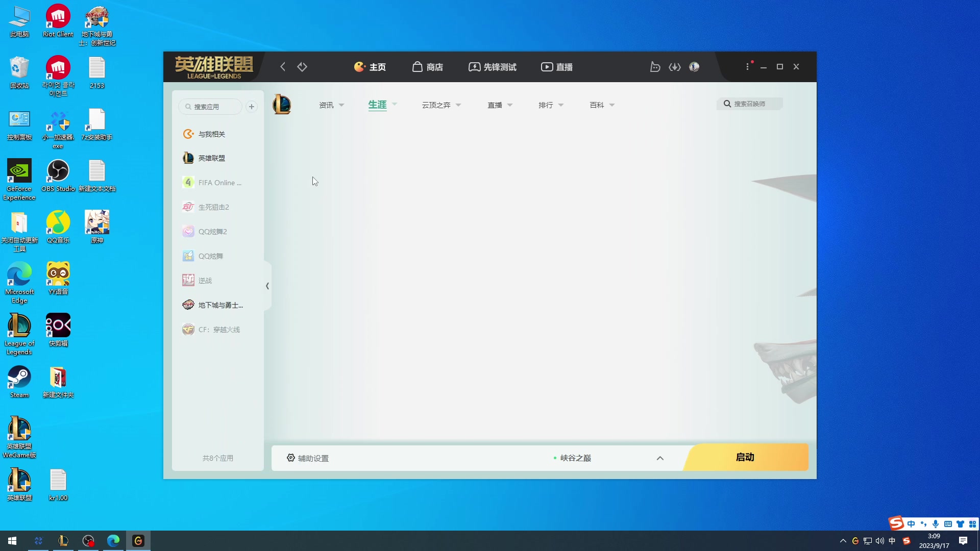Open Microsoft Edge desktop icon
Screen dimensions: 980x551
(19, 283)
